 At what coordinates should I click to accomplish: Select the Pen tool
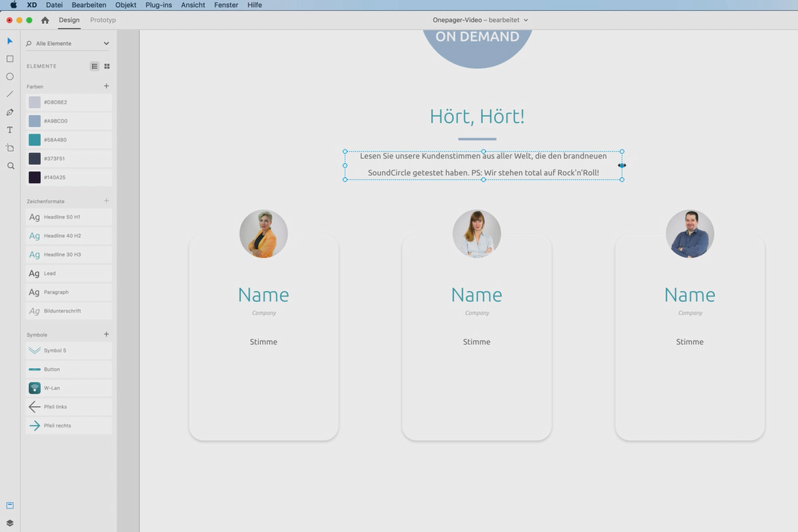[10, 112]
